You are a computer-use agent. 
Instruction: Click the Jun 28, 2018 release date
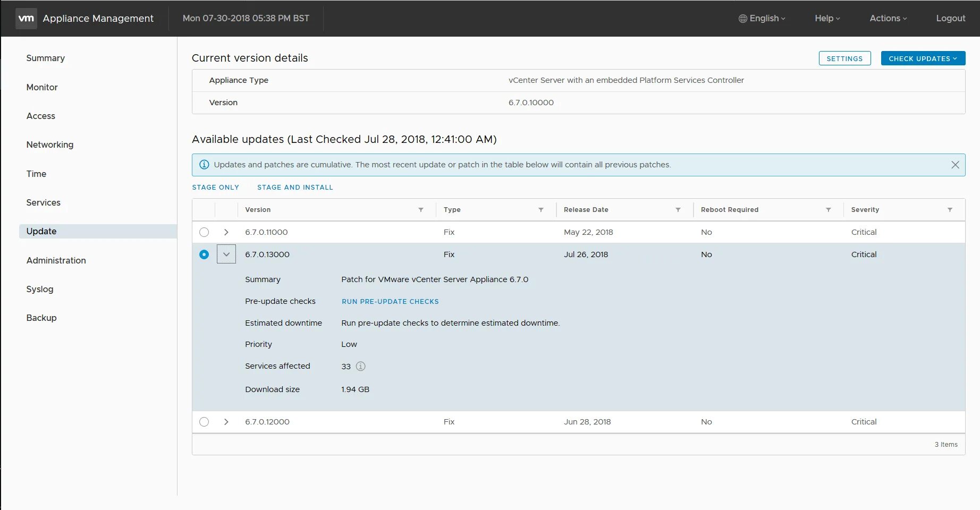click(587, 422)
